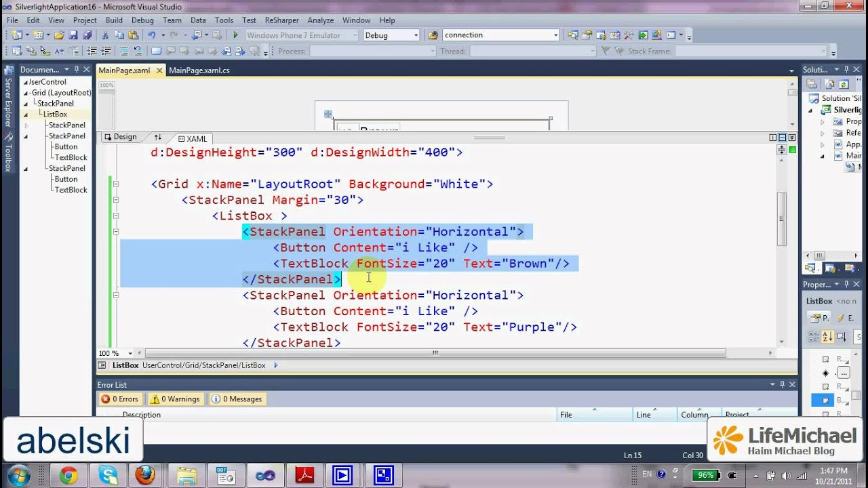Select Button under first StackPanel in outline

pos(66,147)
